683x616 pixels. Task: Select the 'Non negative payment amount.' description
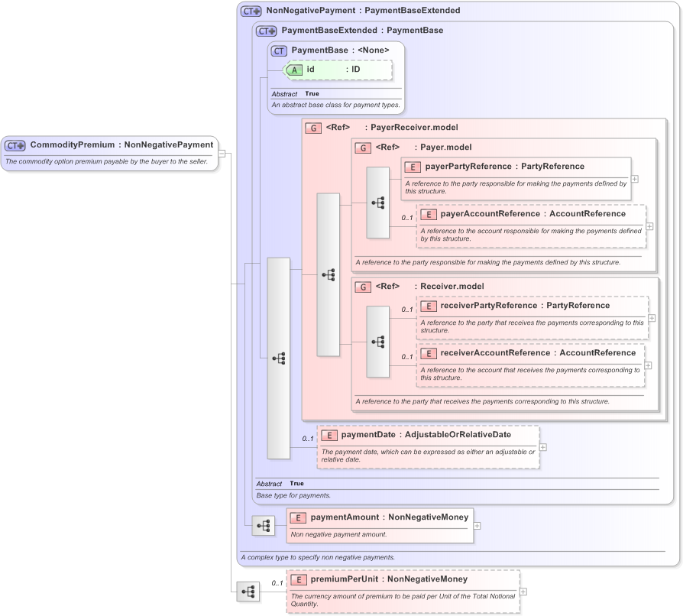point(338,534)
